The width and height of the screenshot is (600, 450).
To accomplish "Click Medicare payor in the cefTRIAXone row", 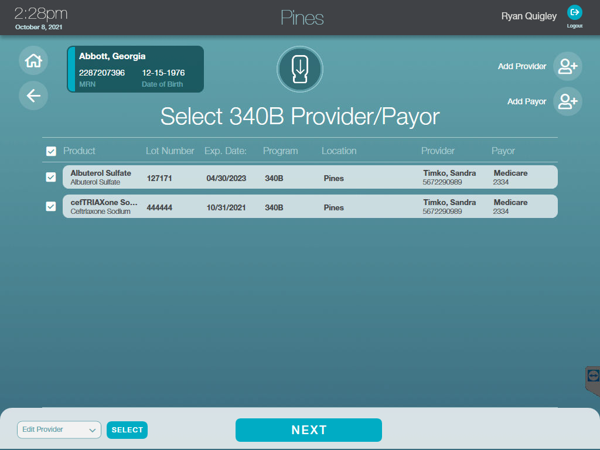I will pos(510,202).
